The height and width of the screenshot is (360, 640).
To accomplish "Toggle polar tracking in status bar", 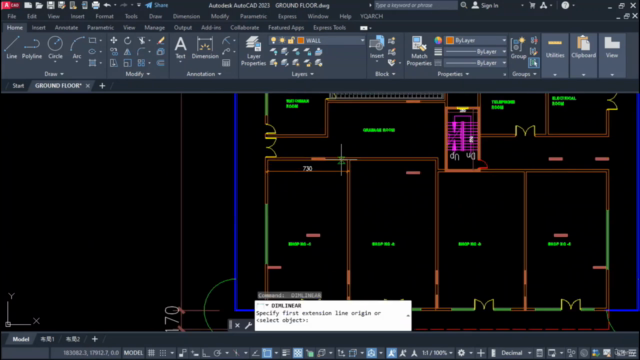I will click(218, 353).
